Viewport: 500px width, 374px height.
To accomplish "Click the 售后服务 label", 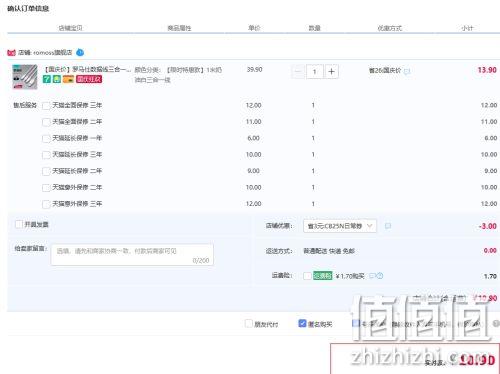I will [25, 105].
